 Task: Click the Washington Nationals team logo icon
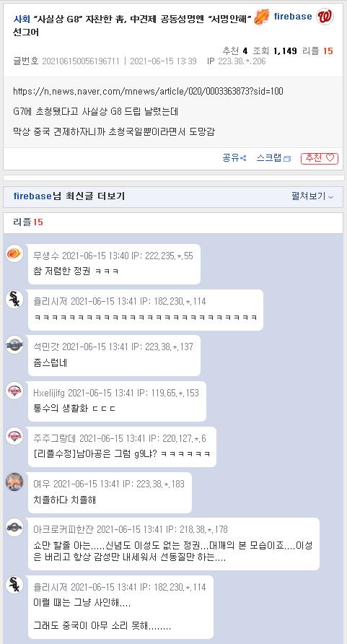[x=325, y=17]
